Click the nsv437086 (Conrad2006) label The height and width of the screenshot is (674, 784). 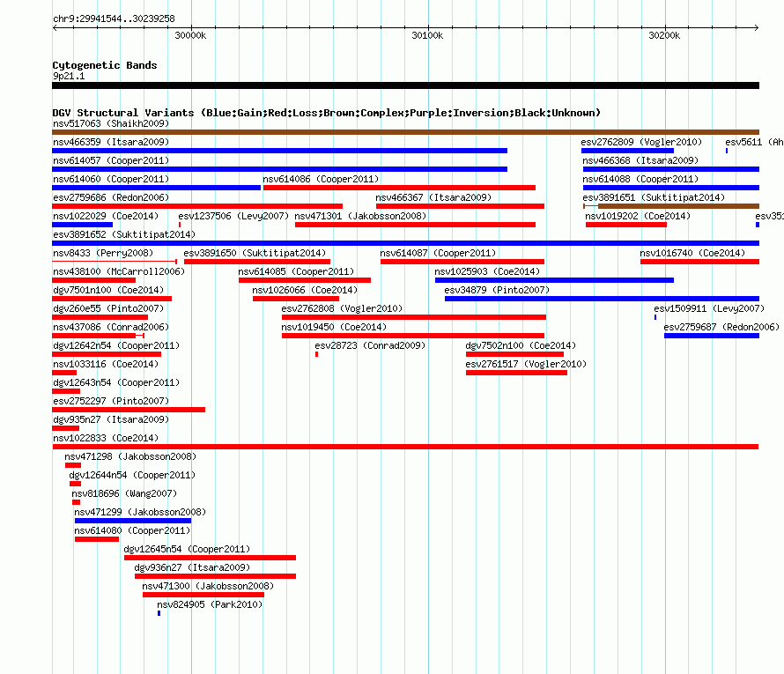(111, 327)
